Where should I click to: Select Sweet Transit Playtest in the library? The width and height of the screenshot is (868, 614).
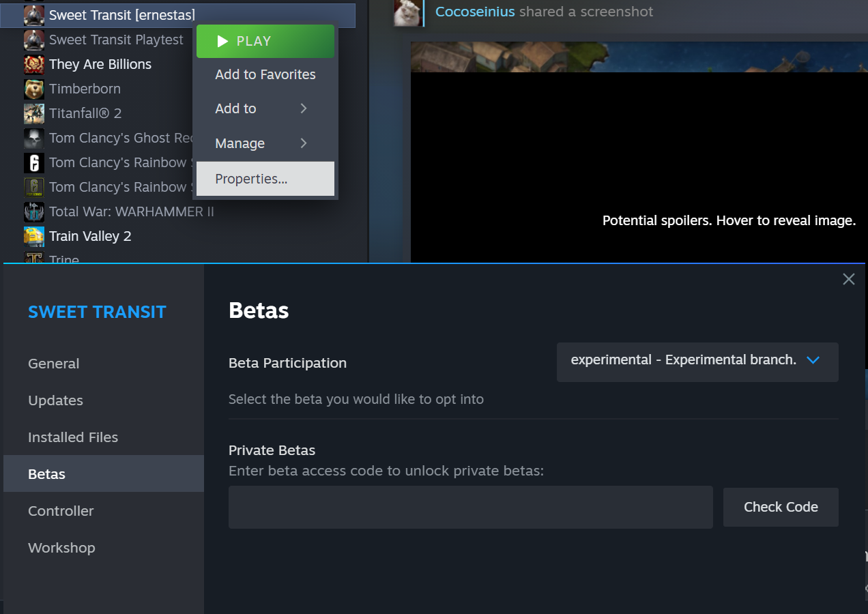(x=116, y=40)
